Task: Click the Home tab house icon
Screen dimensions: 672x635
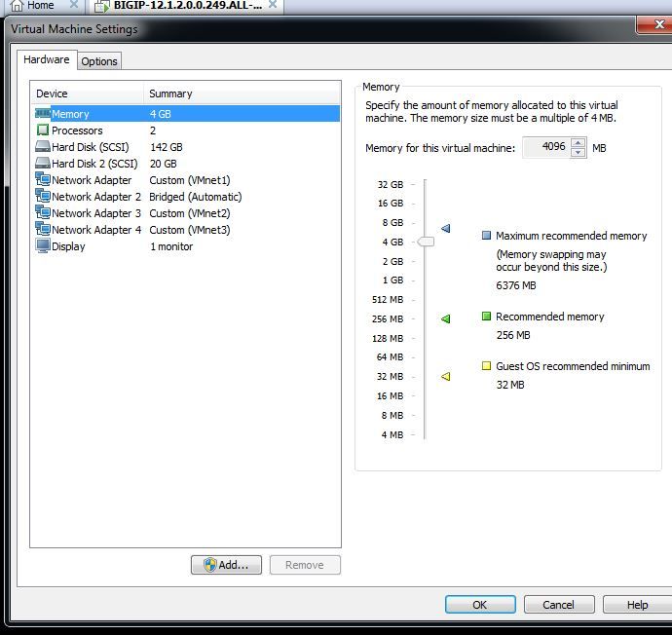Action: point(17,6)
